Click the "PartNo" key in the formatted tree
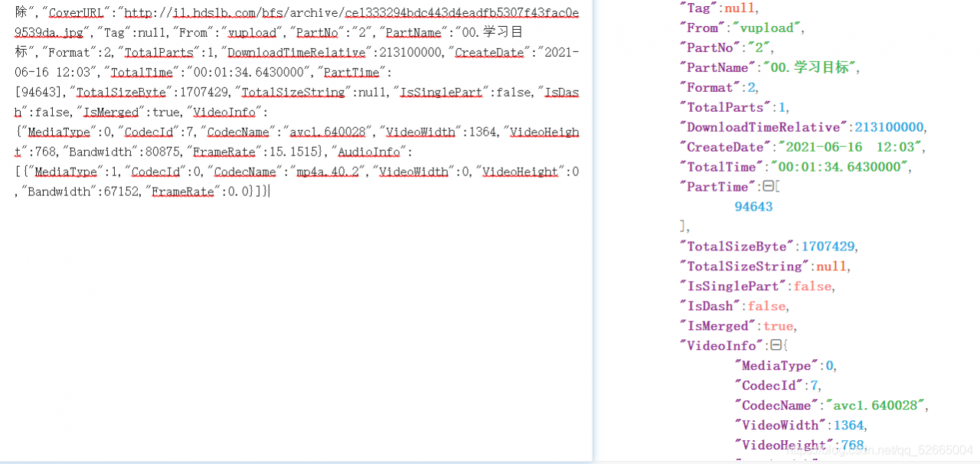 [x=708, y=47]
